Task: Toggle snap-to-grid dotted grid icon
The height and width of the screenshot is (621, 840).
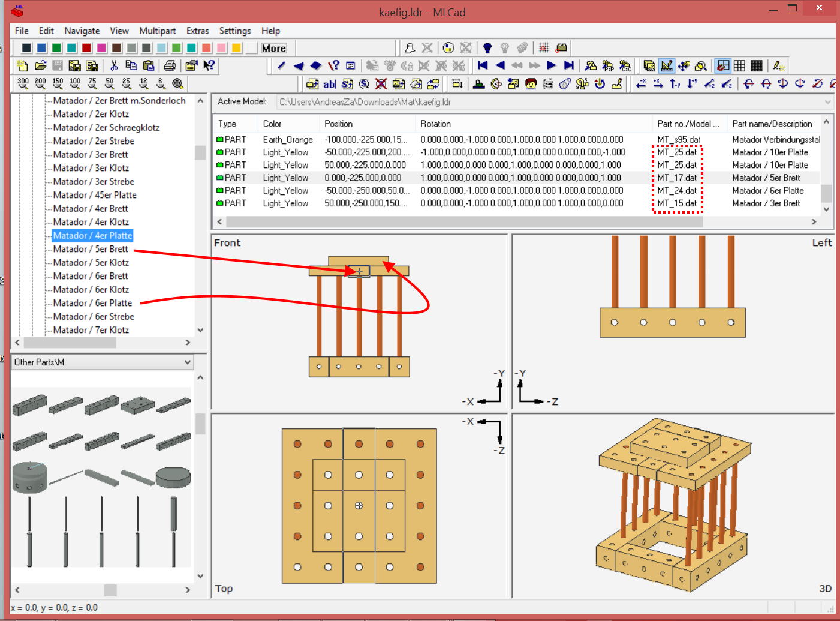Action: pos(544,47)
